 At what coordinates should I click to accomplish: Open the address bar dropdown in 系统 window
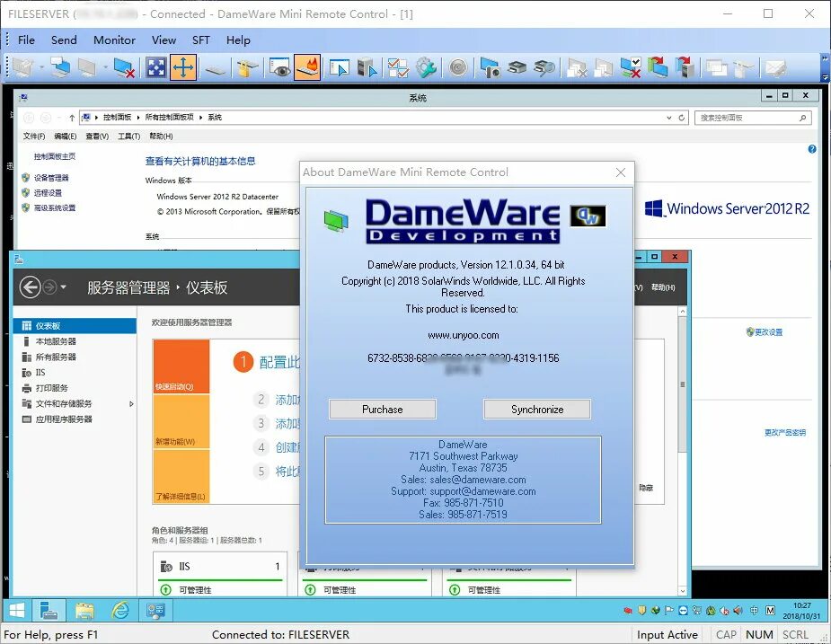point(668,118)
